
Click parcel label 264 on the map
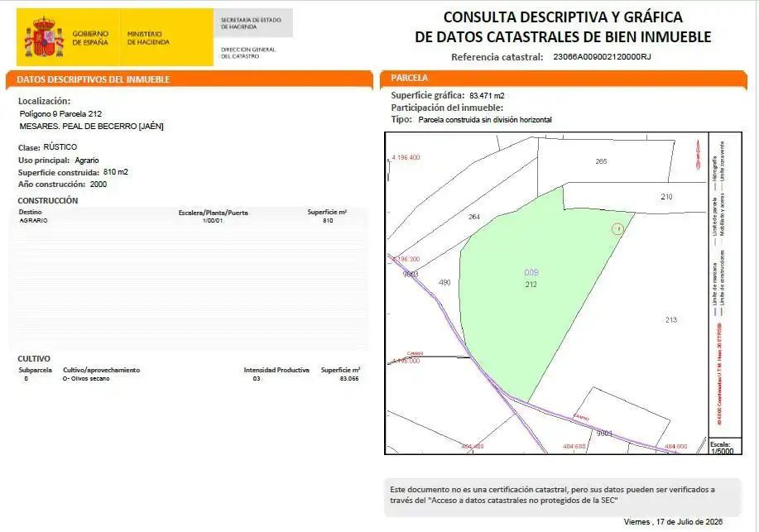(474, 217)
